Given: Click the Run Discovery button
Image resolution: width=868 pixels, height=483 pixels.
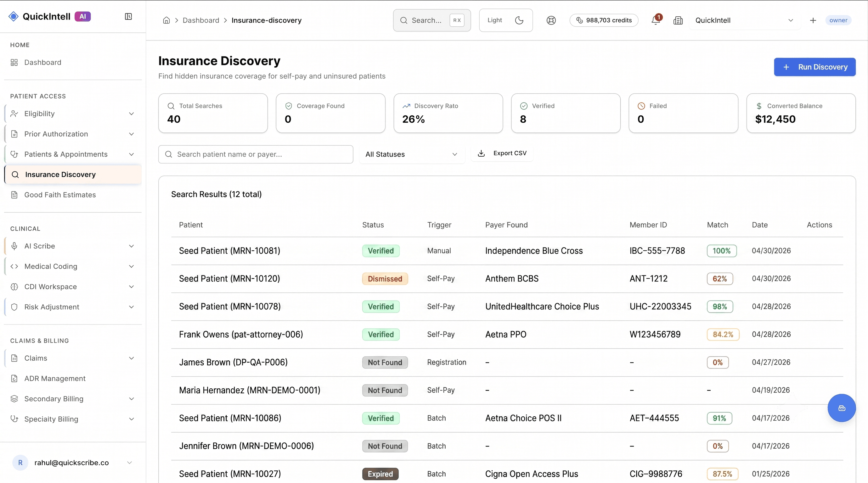Looking at the screenshot, I should [x=814, y=67].
